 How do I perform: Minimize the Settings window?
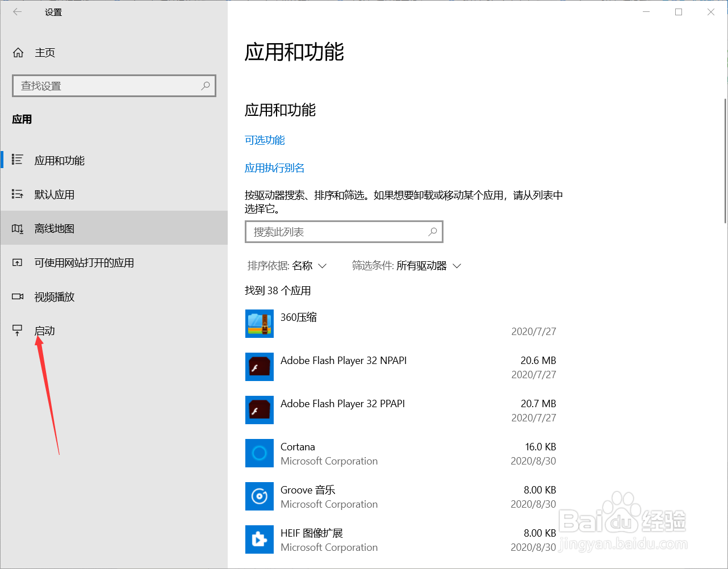(x=646, y=12)
